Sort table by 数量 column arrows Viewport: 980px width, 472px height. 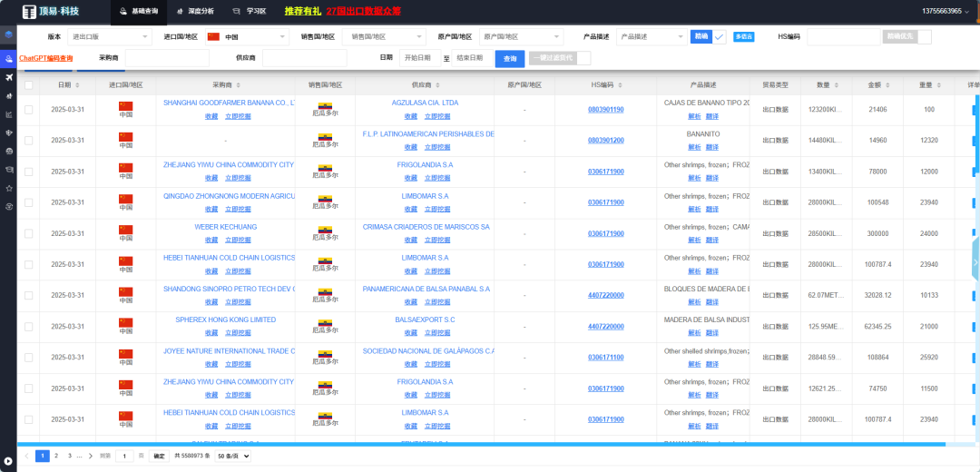[x=837, y=85]
